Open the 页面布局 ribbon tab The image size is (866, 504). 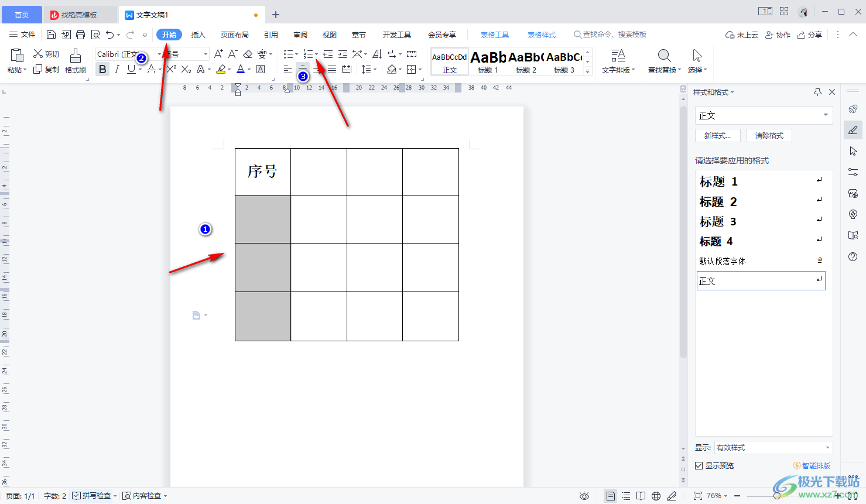(x=235, y=35)
